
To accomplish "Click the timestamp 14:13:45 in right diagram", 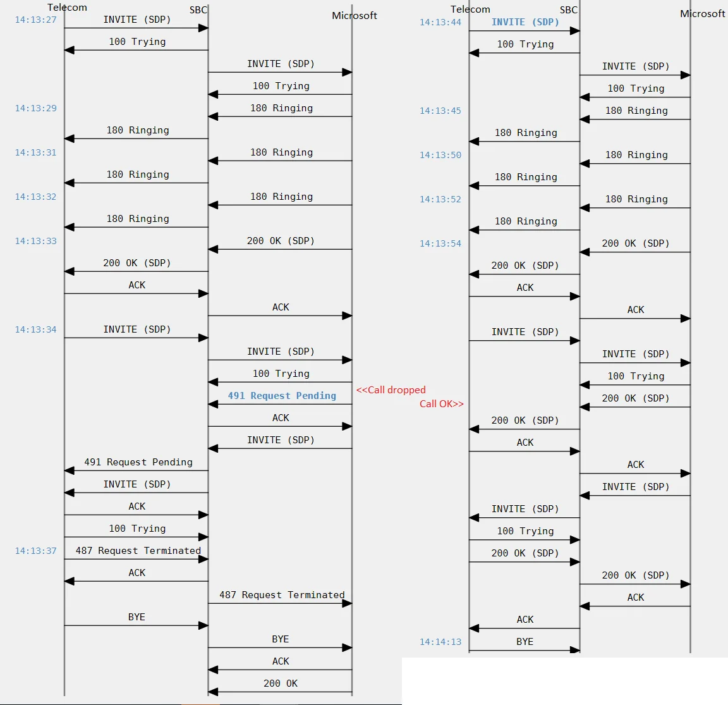I will [x=440, y=111].
